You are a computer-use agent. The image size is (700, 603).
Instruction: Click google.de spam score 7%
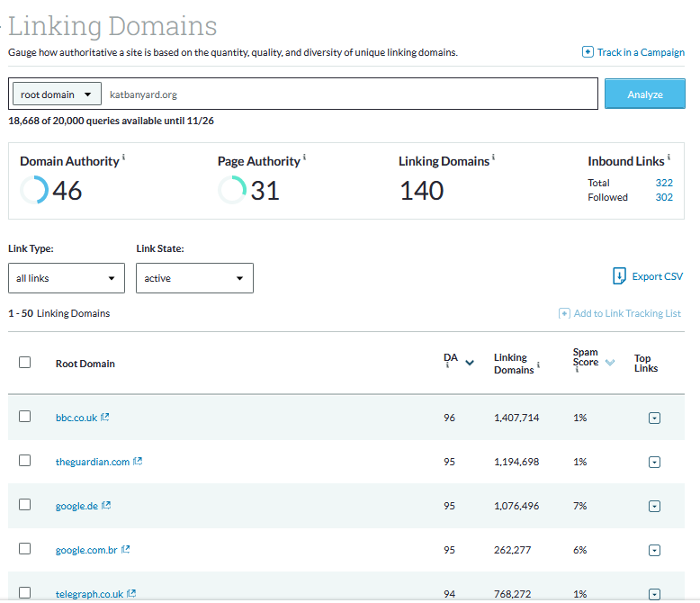click(x=580, y=506)
